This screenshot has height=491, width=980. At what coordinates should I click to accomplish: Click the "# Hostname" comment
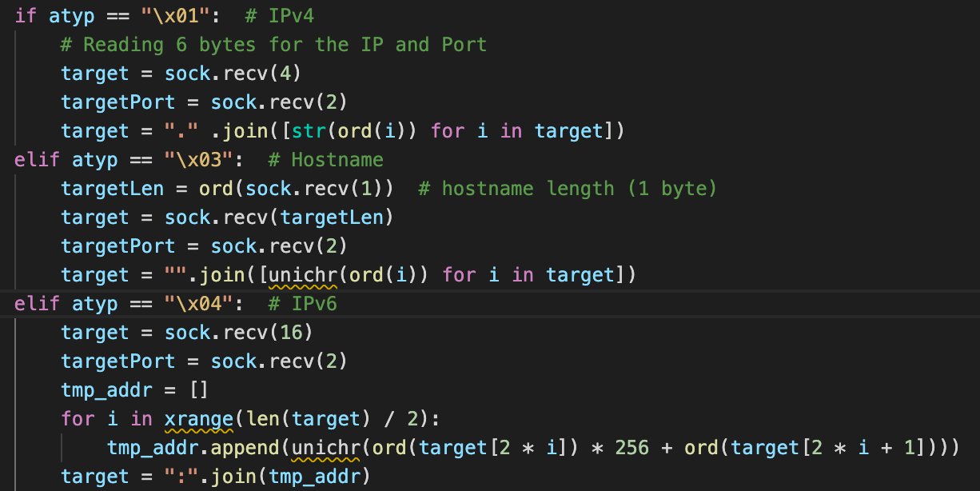coord(325,160)
